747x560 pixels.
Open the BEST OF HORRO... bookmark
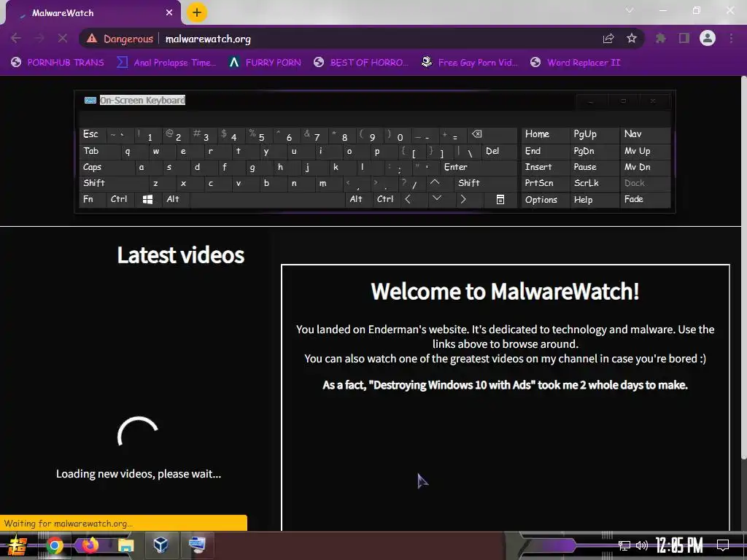[x=361, y=63]
